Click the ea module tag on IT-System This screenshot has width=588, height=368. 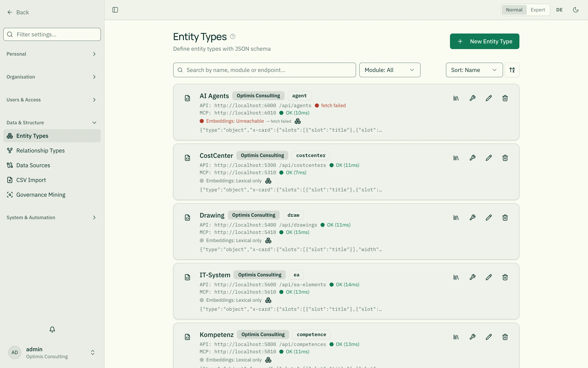[296, 275]
